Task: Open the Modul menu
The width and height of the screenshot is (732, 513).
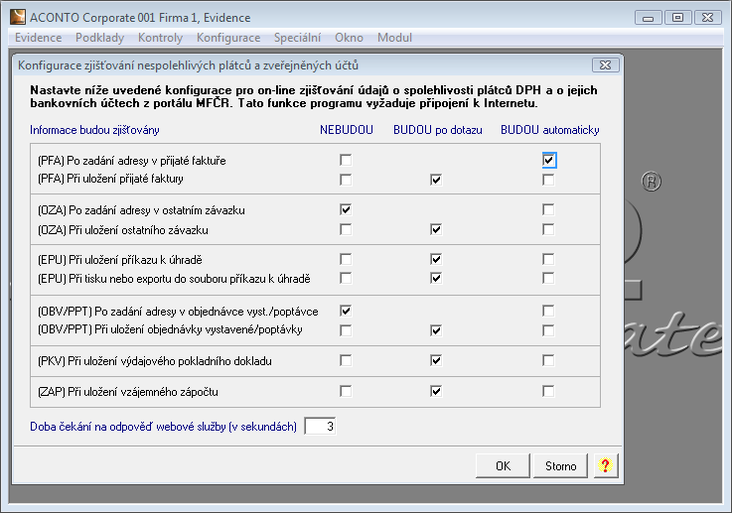Action: point(394,38)
